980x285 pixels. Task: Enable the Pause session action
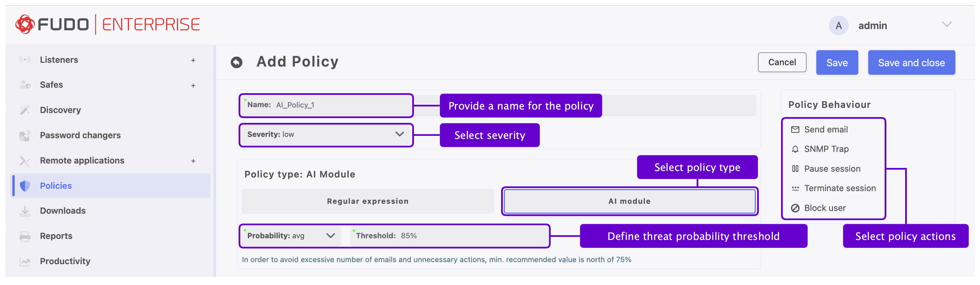pos(832,169)
